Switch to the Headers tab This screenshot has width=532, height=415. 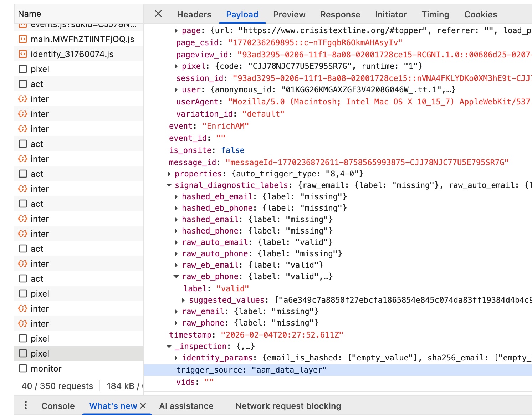pyautogui.click(x=194, y=14)
